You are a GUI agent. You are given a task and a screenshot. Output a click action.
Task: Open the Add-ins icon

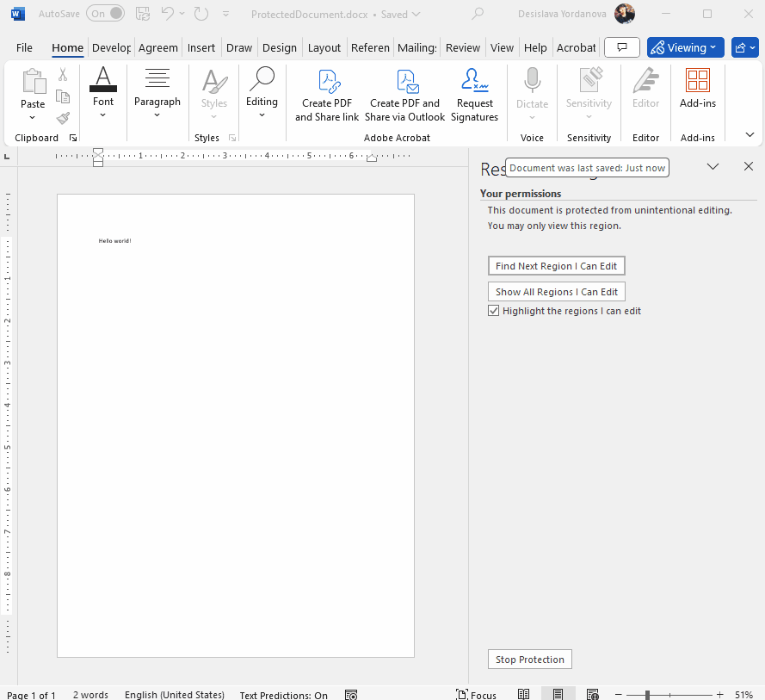(697, 82)
